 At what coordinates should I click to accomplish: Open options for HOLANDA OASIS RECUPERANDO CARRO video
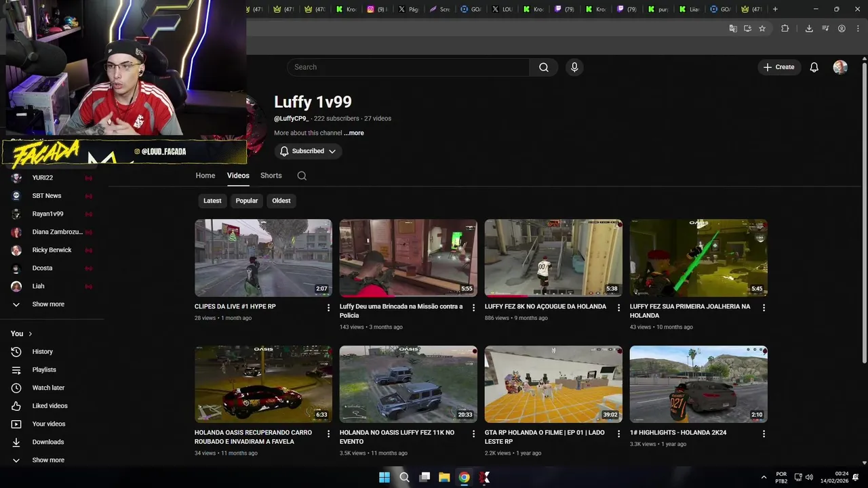point(328,434)
